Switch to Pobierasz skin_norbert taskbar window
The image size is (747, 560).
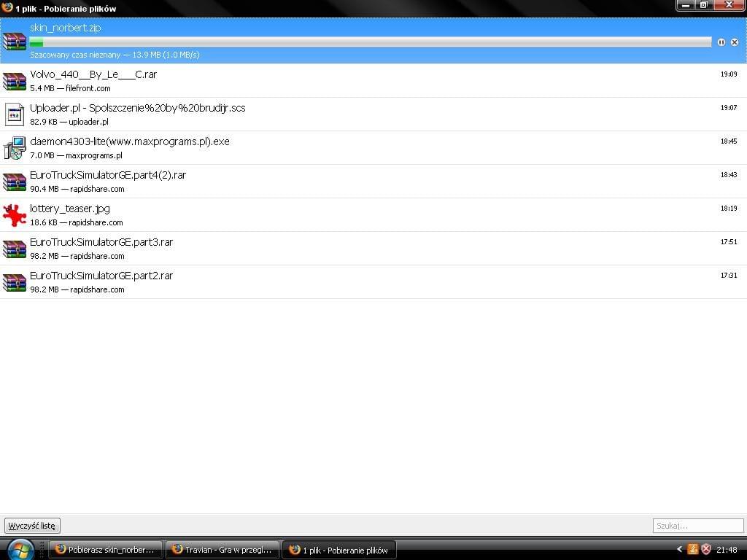pos(105,550)
